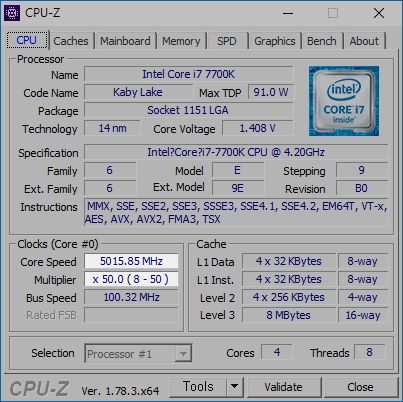This screenshot has height=402, width=403.
Task: Click the Cores count value 4
Action: (277, 352)
